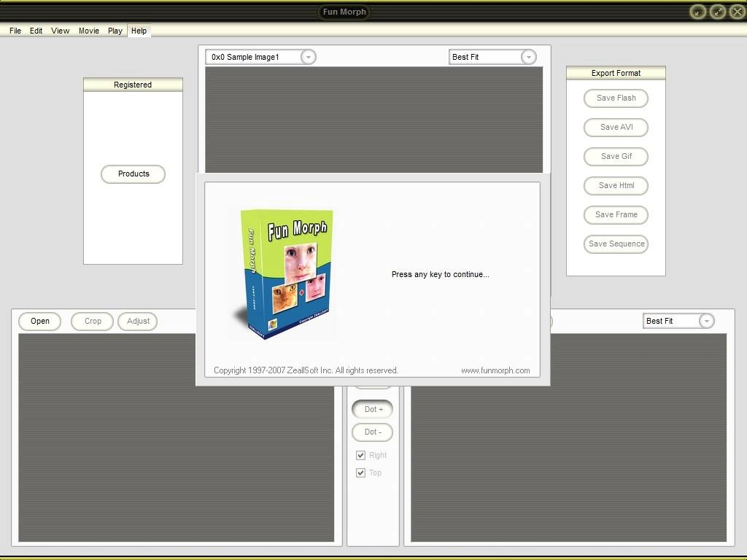The image size is (747, 560).
Task: Minimize the Fun Morph window
Action: (x=698, y=12)
